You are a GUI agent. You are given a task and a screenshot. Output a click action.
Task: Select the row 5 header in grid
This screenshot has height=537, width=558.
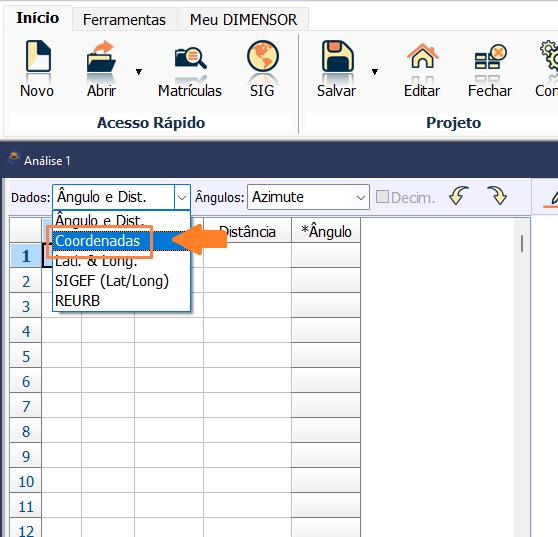(x=26, y=356)
